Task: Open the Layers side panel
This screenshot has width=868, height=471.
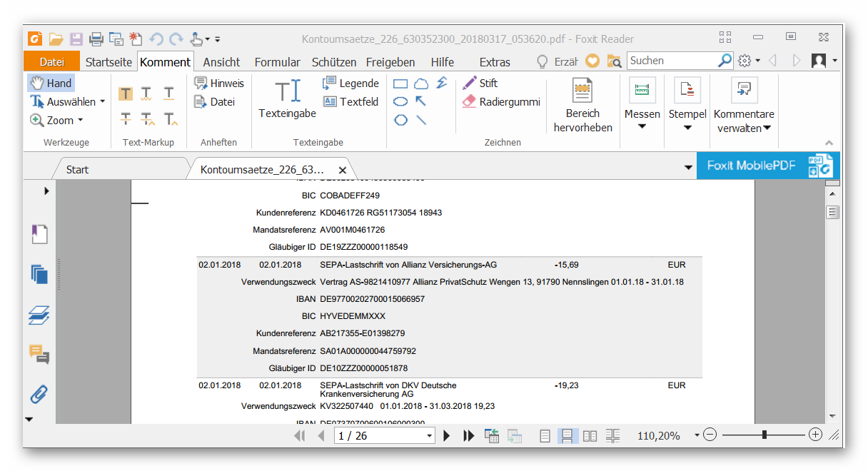Action: tap(39, 315)
